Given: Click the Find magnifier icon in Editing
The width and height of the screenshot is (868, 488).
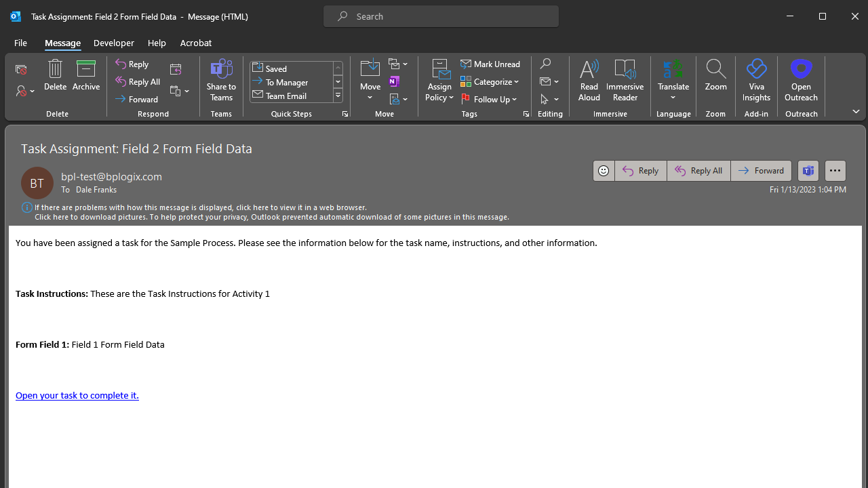Looking at the screenshot, I should (x=545, y=64).
